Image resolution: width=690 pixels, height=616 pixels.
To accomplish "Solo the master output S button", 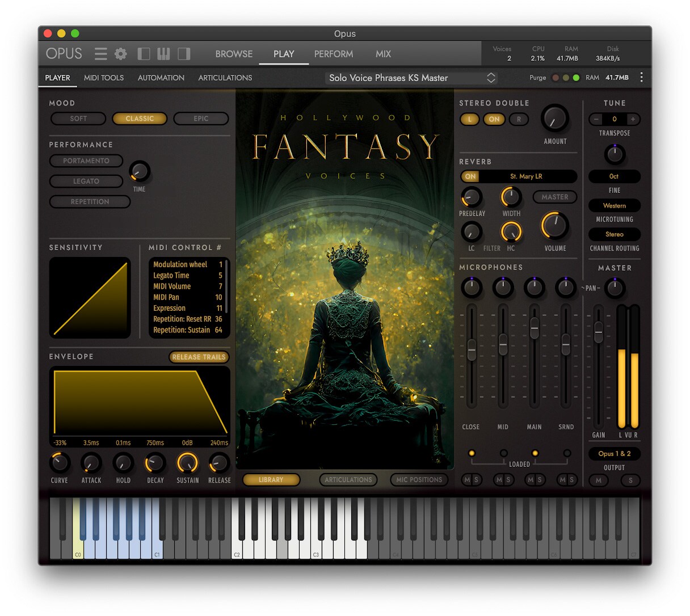I will [x=630, y=480].
